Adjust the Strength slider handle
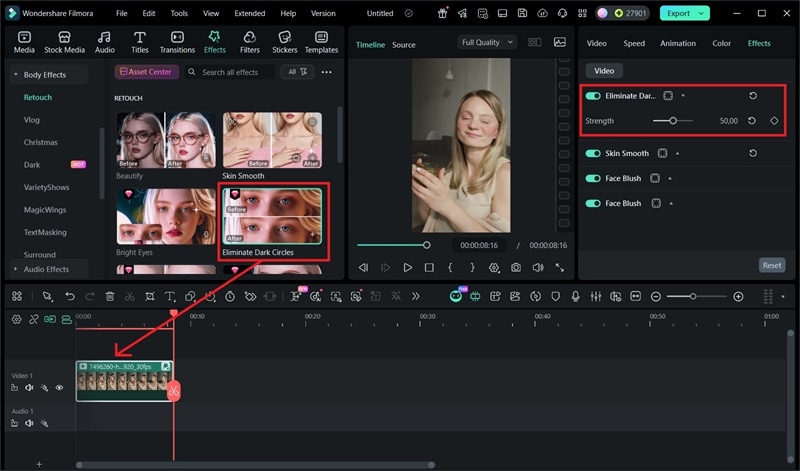The image size is (800, 471). (x=673, y=120)
